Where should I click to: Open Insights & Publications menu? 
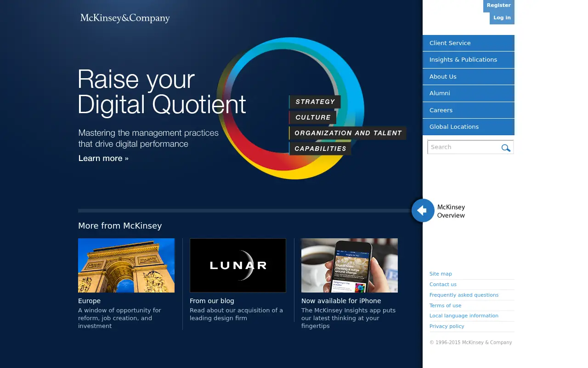(x=469, y=60)
